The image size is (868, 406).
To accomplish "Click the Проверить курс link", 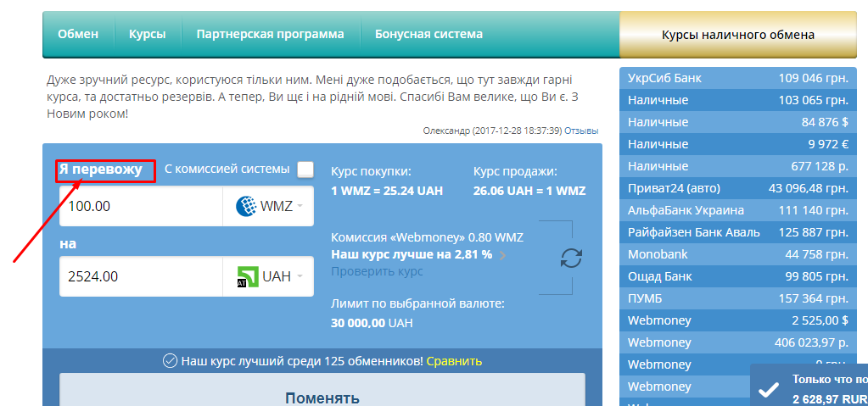I will [377, 271].
